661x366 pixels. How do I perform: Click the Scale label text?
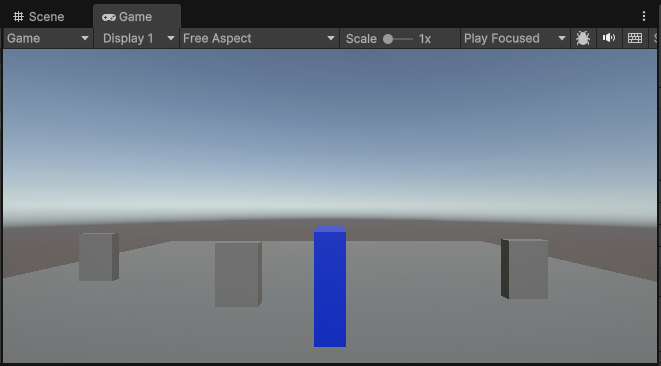pos(361,39)
